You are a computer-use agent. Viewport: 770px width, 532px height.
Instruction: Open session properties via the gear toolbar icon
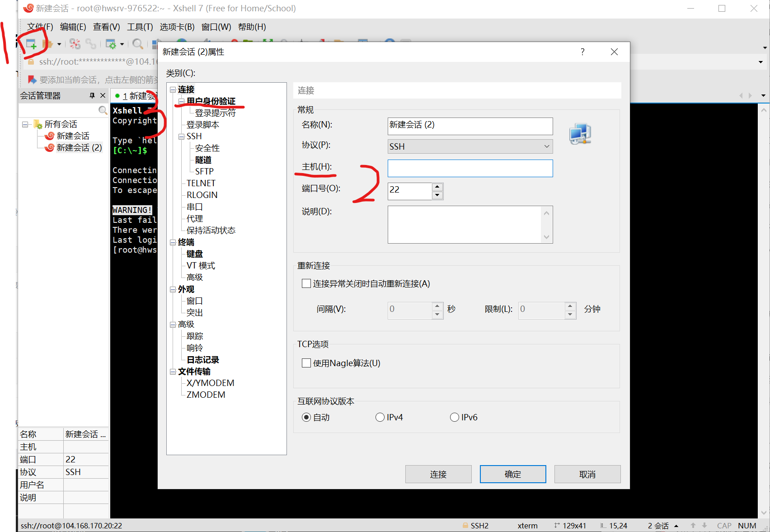pyautogui.click(x=112, y=43)
